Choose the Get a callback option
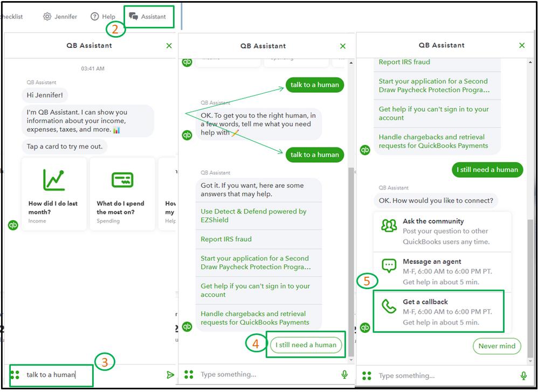This screenshot has width=538, height=392. pyautogui.click(x=442, y=312)
